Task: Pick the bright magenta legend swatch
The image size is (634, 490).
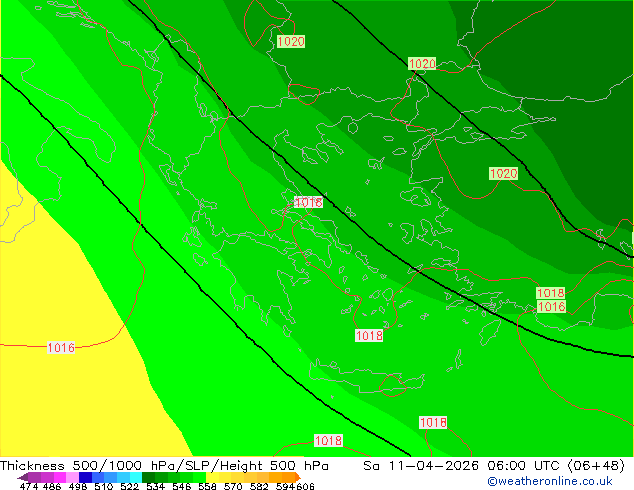Action: tap(59, 477)
